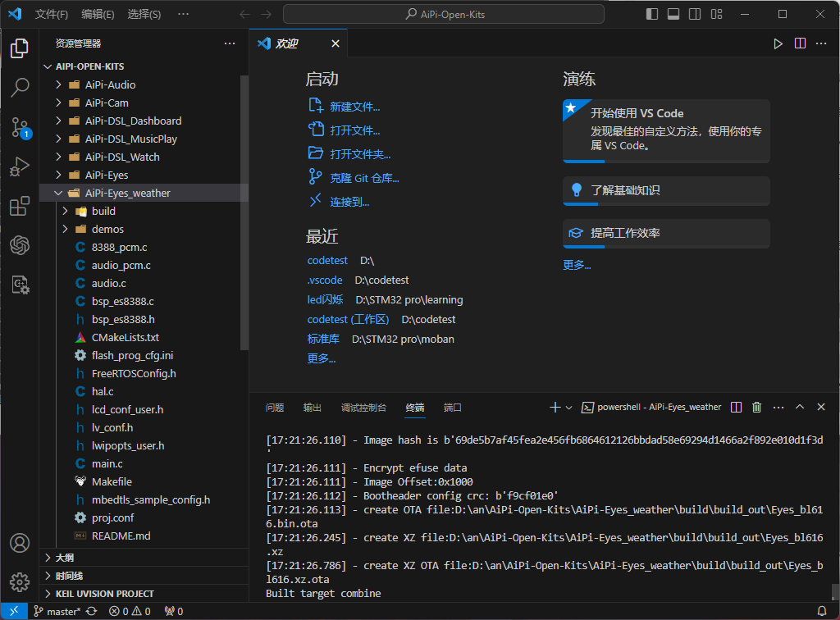Open errors and warnings count
This screenshot has height=620, width=840.
(130, 612)
